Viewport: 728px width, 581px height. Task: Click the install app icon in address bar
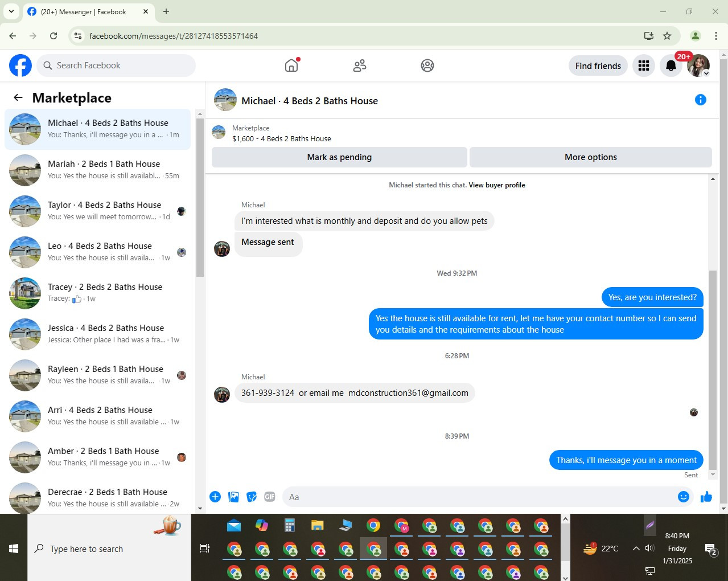[x=648, y=36]
